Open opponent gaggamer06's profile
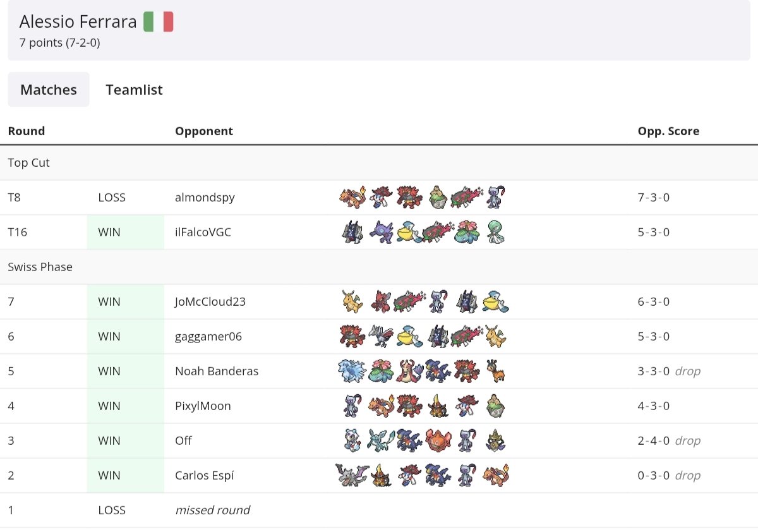The height and width of the screenshot is (532, 758). pyautogui.click(x=208, y=337)
